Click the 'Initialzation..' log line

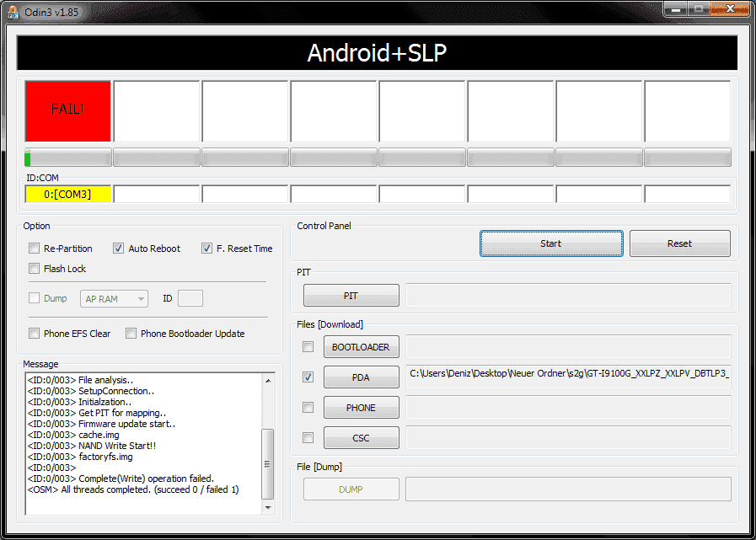[x=79, y=402]
